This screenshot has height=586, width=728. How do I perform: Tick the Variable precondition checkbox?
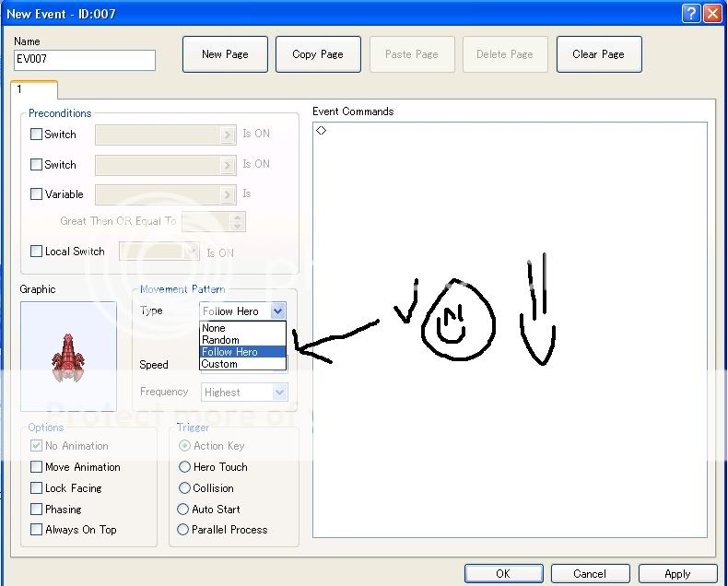pyautogui.click(x=37, y=194)
